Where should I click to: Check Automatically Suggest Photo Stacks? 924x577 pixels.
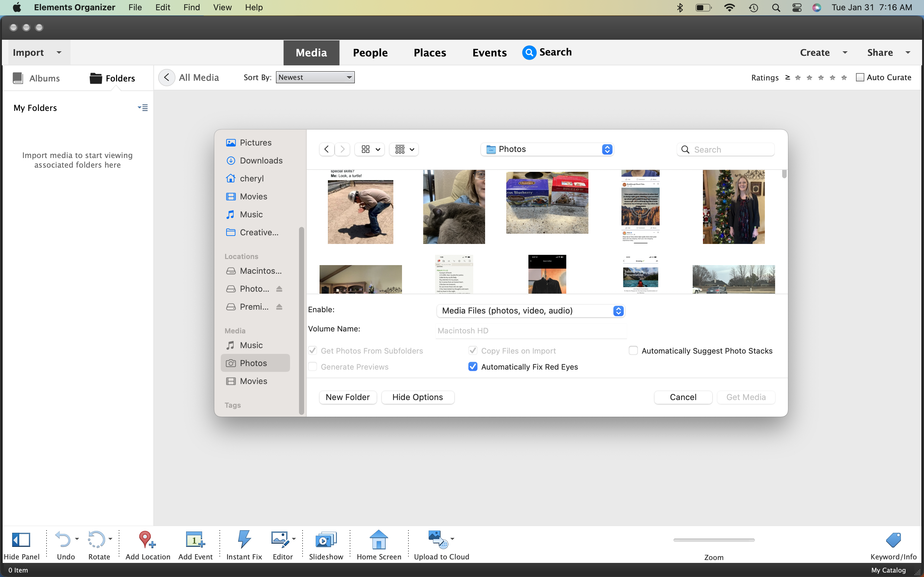coord(633,350)
